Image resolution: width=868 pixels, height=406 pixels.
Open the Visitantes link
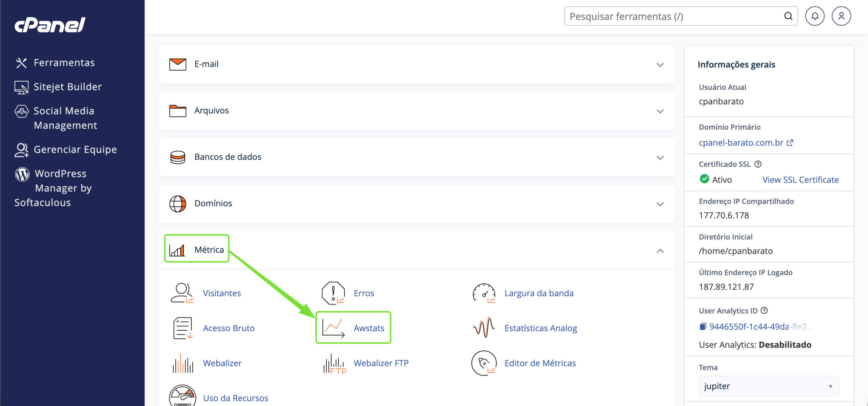[x=222, y=293]
